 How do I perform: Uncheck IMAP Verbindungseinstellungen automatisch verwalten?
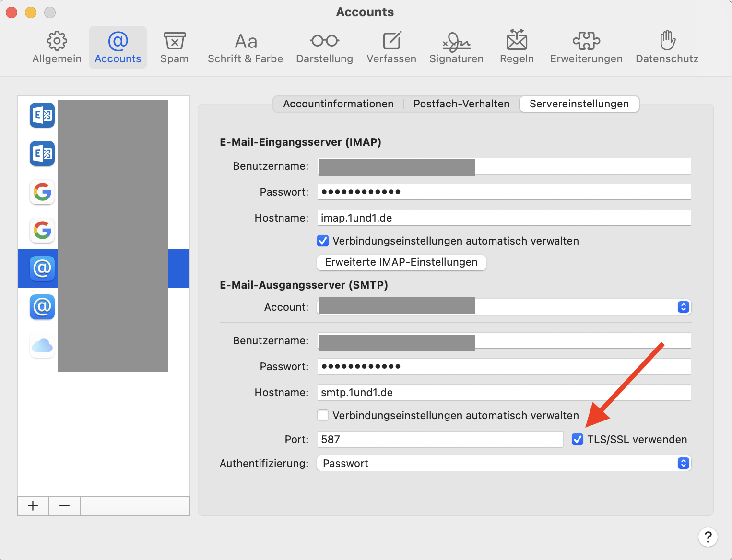coord(323,241)
